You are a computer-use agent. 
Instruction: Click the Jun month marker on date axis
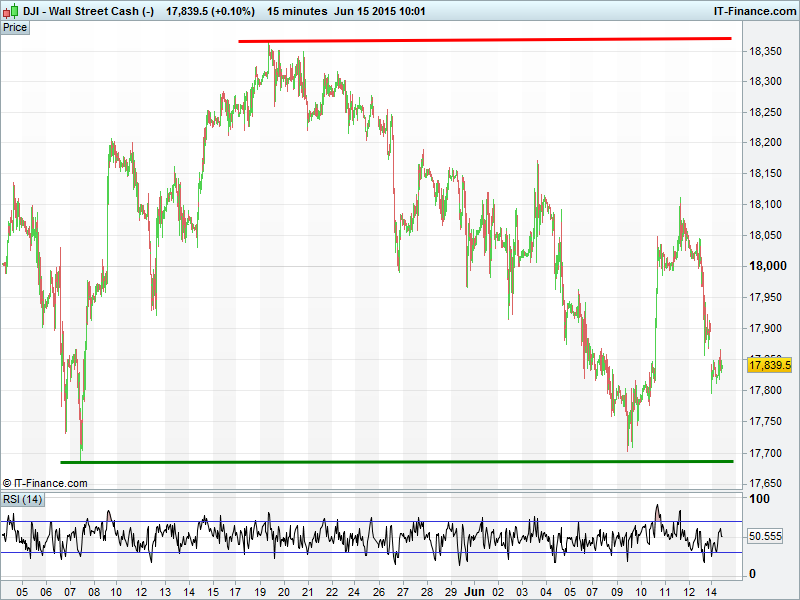click(x=475, y=591)
